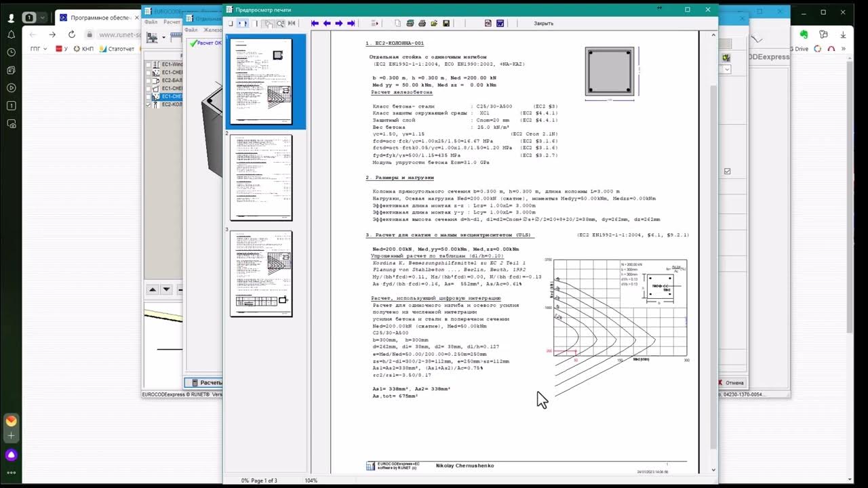868x488 pixels.
Task: Open browser extensions menu icon
Action: tap(823, 35)
